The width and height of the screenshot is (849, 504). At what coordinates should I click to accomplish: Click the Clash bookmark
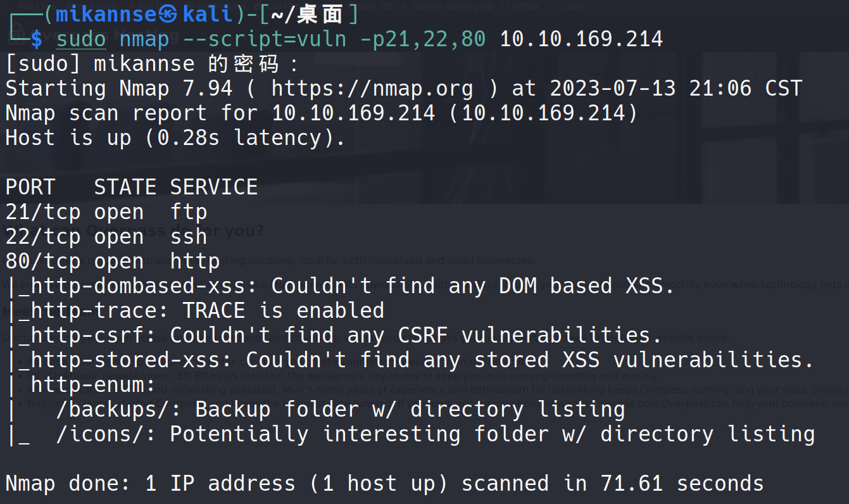572,6
